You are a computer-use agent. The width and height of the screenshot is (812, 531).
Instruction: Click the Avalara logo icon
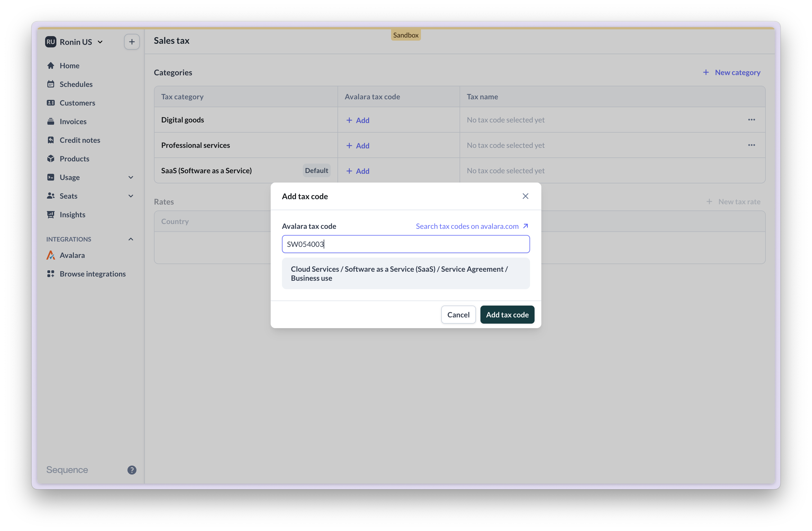tap(51, 255)
